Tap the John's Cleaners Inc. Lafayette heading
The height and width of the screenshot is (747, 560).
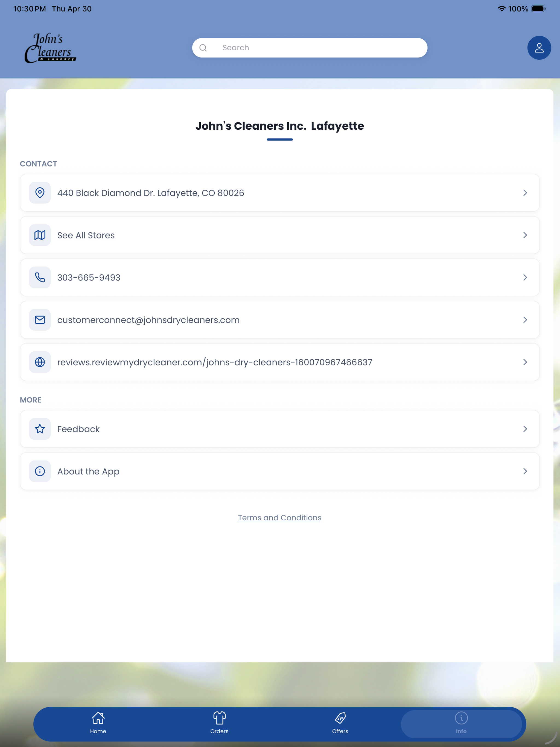click(280, 126)
